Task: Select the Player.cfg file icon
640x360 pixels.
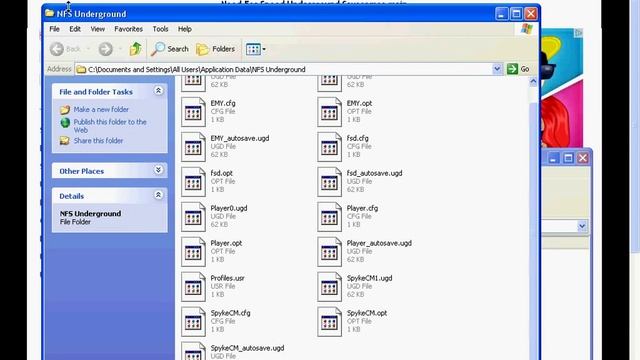Action: 329,217
